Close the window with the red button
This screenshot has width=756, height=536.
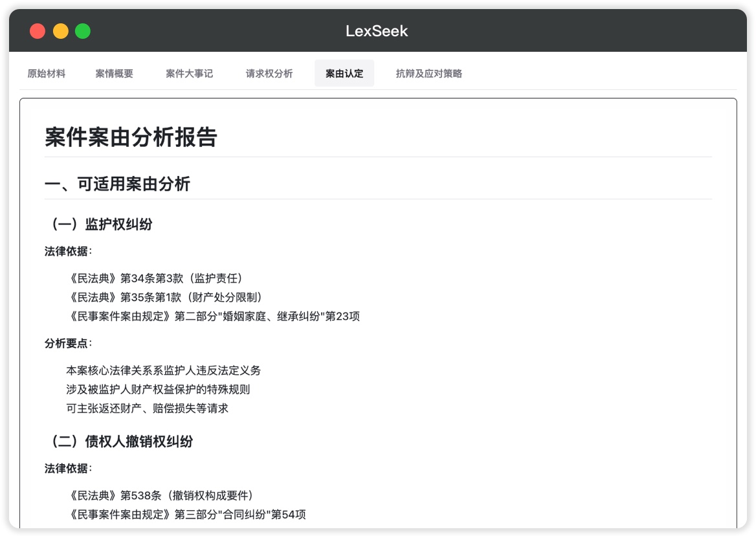point(38,31)
